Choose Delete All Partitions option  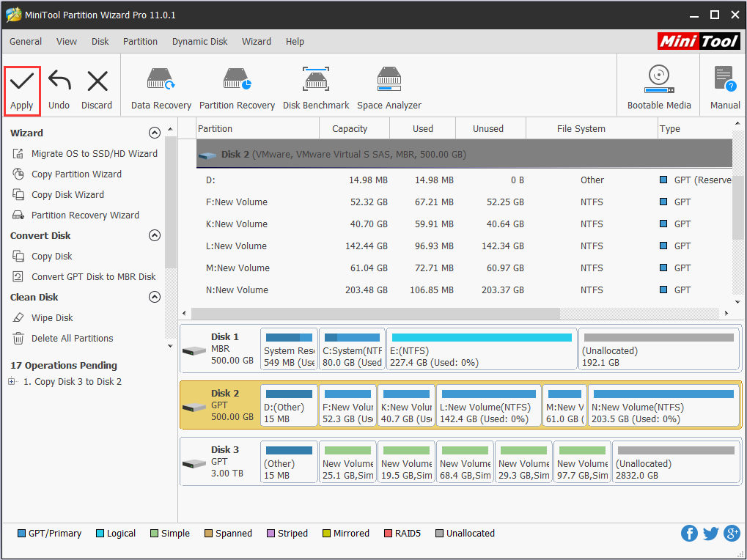click(72, 338)
